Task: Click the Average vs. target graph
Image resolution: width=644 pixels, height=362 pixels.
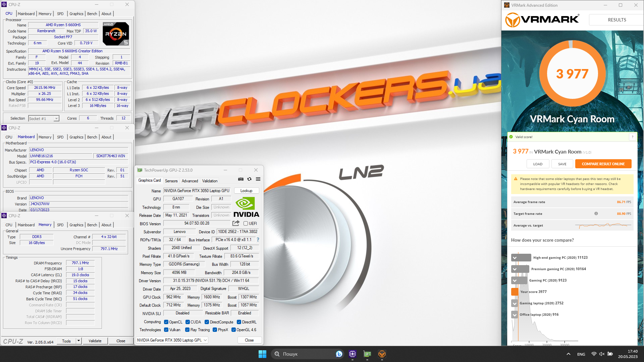Action: point(603,225)
